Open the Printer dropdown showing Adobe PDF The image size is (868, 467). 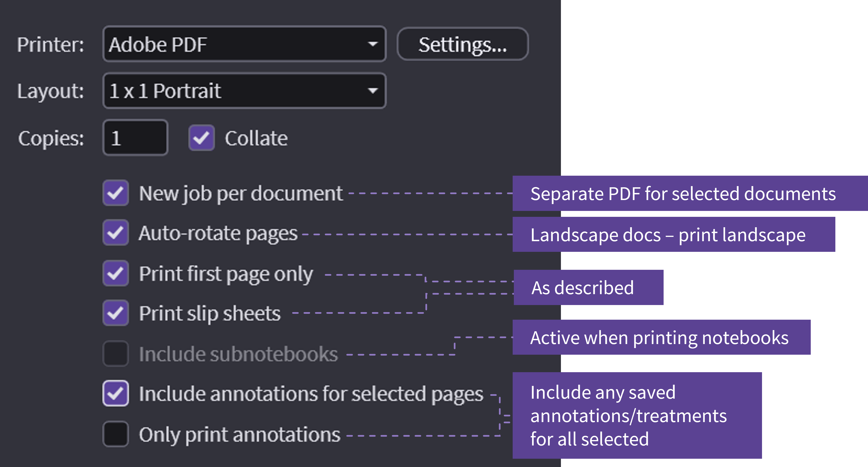pyautogui.click(x=236, y=44)
